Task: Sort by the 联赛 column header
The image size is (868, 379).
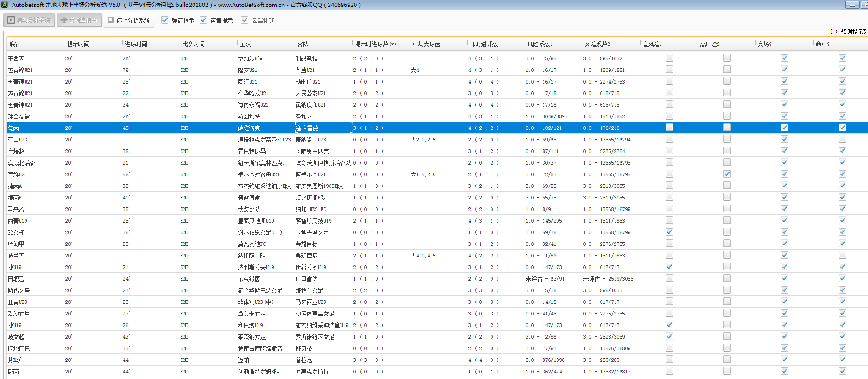Action: (15, 44)
